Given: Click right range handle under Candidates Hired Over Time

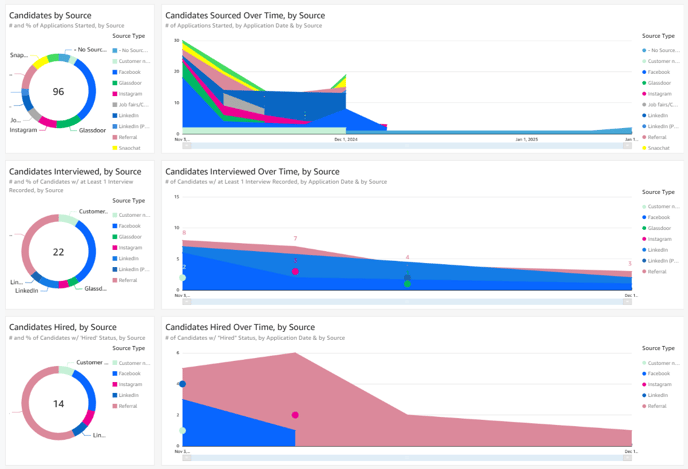Looking at the screenshot, I should coord(627,458).
